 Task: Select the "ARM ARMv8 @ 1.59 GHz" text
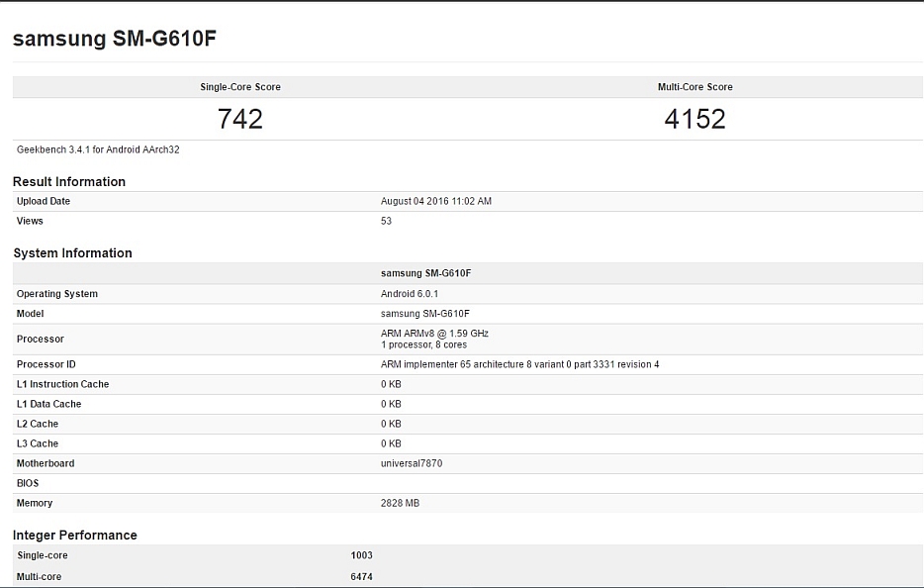435,334
